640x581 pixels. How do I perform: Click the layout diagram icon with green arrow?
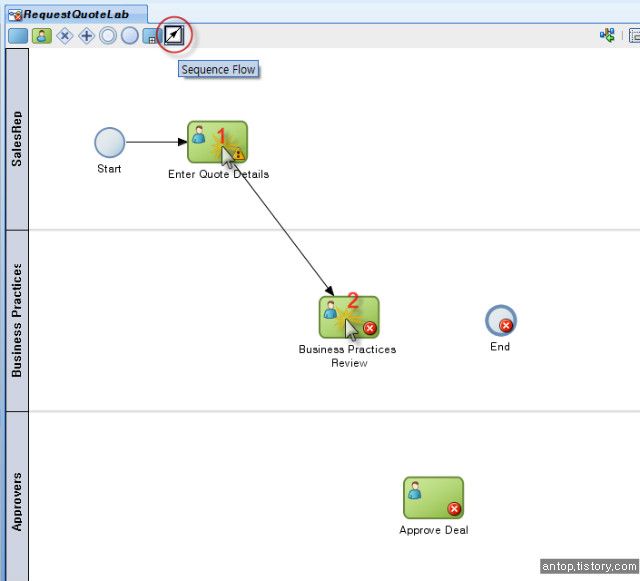607,35
